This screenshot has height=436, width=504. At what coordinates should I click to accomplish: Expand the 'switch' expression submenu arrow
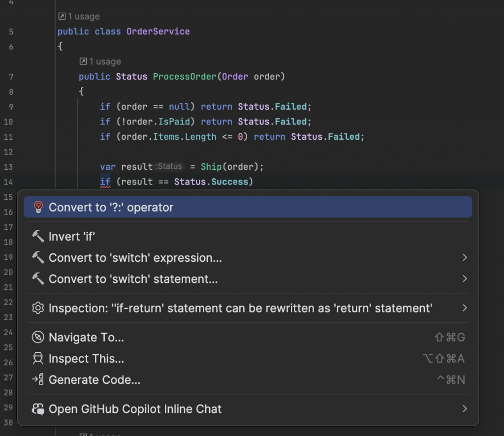465,258
